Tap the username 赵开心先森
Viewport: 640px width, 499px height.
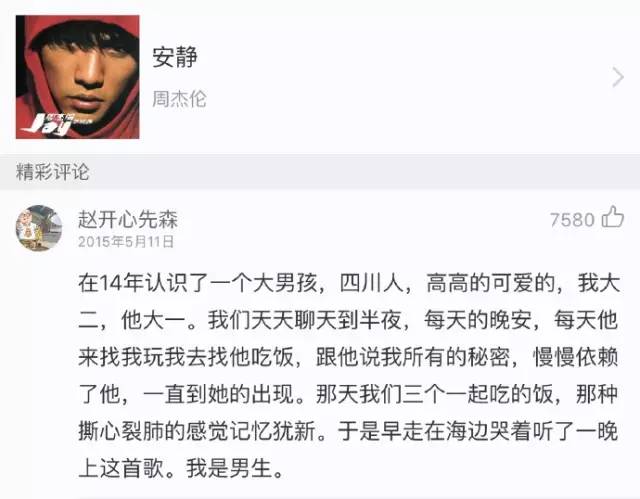pyautogui.click(x=128, y=220)
